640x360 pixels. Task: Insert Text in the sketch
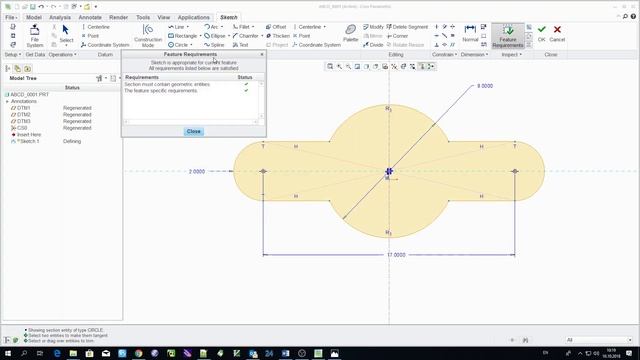tap(240, 45)
